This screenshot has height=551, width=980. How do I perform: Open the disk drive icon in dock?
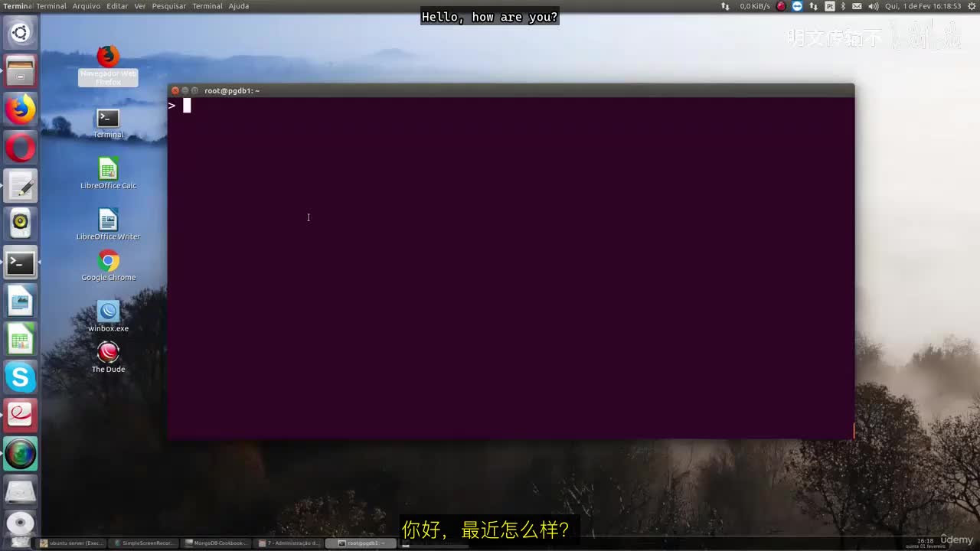tap(20, 492)
